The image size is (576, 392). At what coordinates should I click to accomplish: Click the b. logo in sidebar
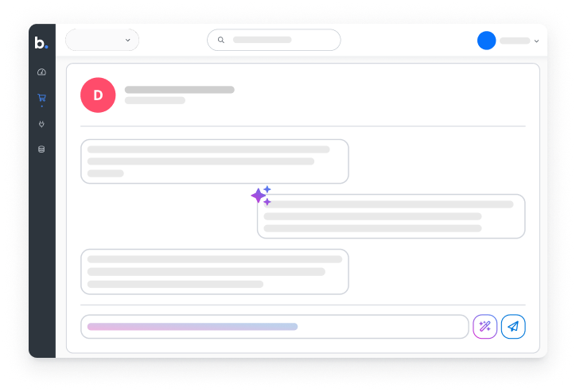tap(41, 43)
